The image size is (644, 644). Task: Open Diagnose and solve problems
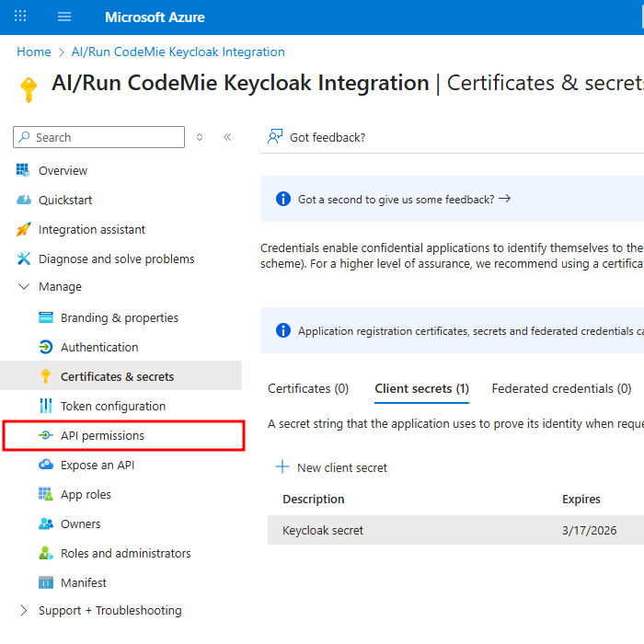coord(116,259)
